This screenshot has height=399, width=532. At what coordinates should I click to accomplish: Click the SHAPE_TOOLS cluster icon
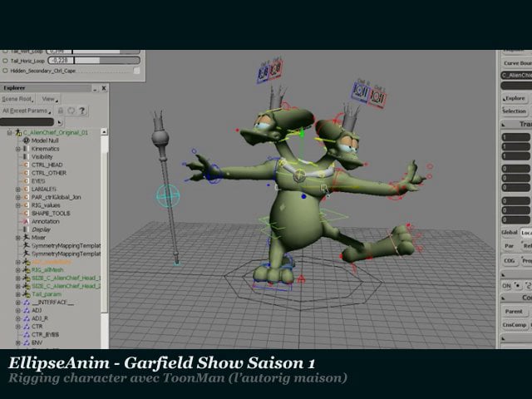pos(26,214)
